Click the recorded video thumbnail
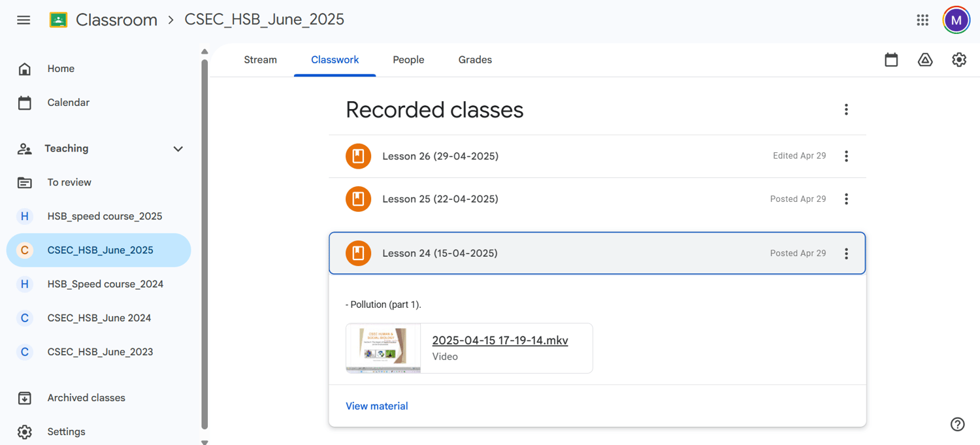The height and width of the screenshot is (445, 980). (x=383, y=348)
